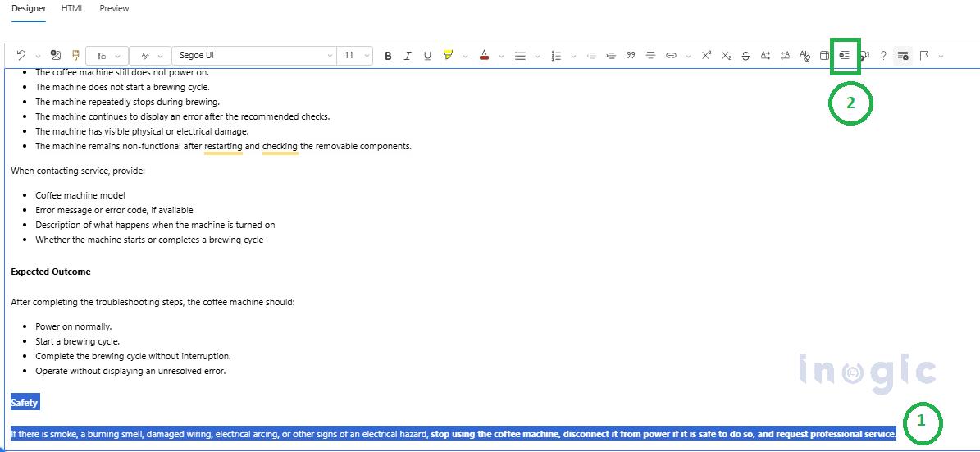This screenshot has height=452, width=980.
Task: Click the format painter brush icon
Action: (75, 55)
